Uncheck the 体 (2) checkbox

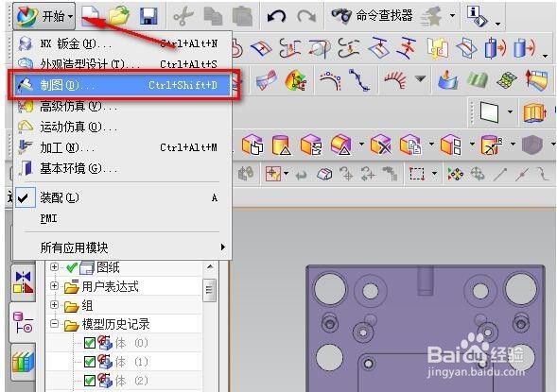[x=90, y=381]
